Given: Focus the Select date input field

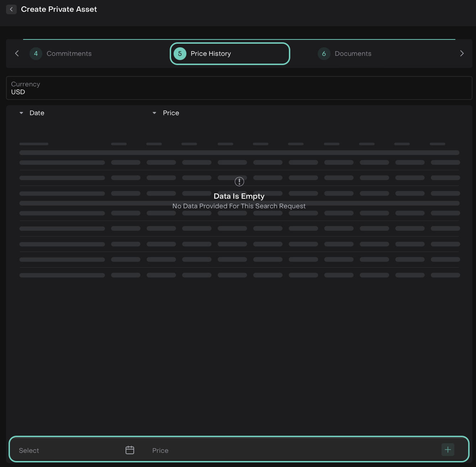Looking at the screenshot, I should (68, 450).
